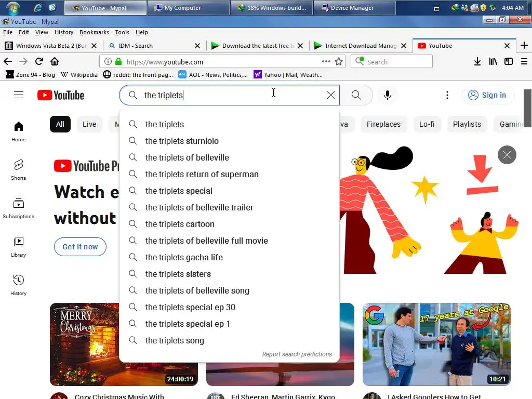The height and width of the screenshot is (399, 532).
Task: Start voice search with the microphone icon
Action: tap(388, 95)
